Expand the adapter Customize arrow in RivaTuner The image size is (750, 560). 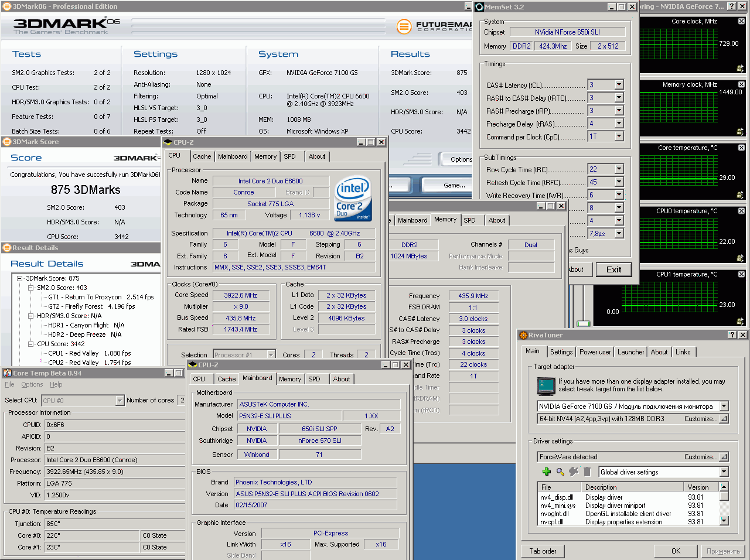(724, 419)
